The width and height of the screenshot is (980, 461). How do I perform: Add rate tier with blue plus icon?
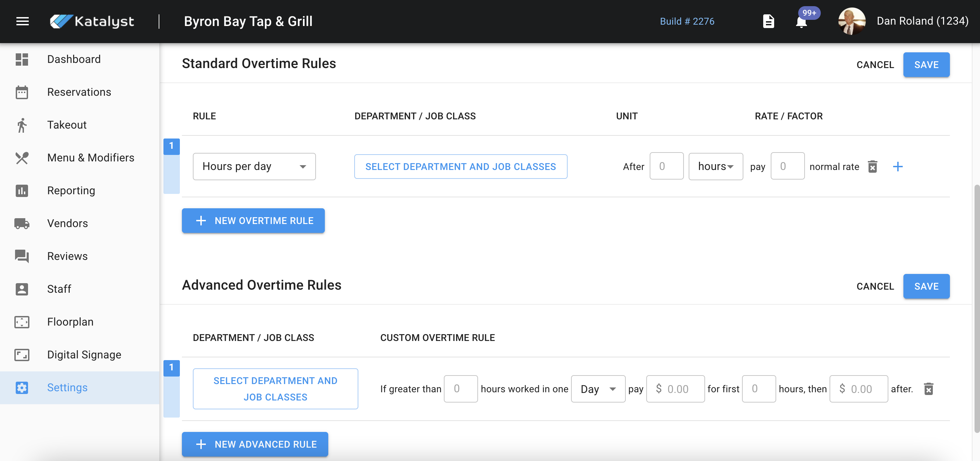[x=898, y=167]
